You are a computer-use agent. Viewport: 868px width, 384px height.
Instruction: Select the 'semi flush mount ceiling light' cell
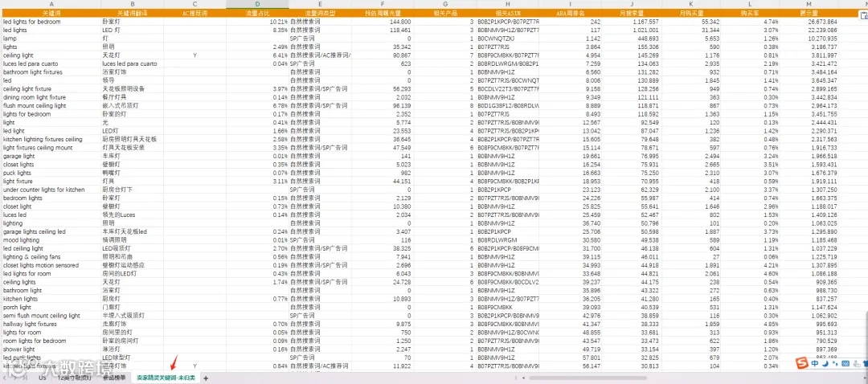(51, 316)
